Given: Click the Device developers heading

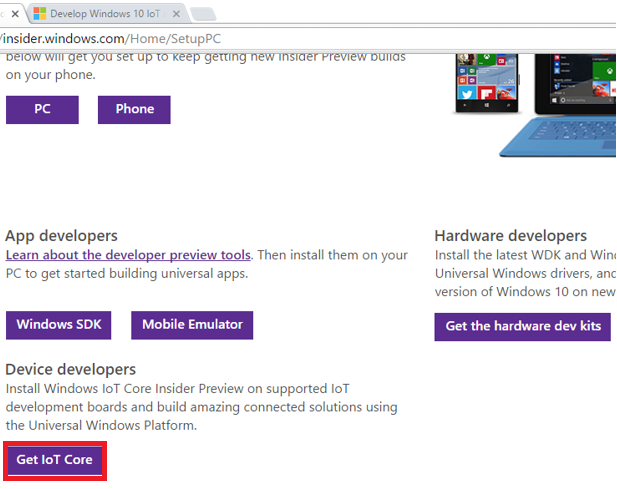Looking at the screenshot, I should [70, 369].
